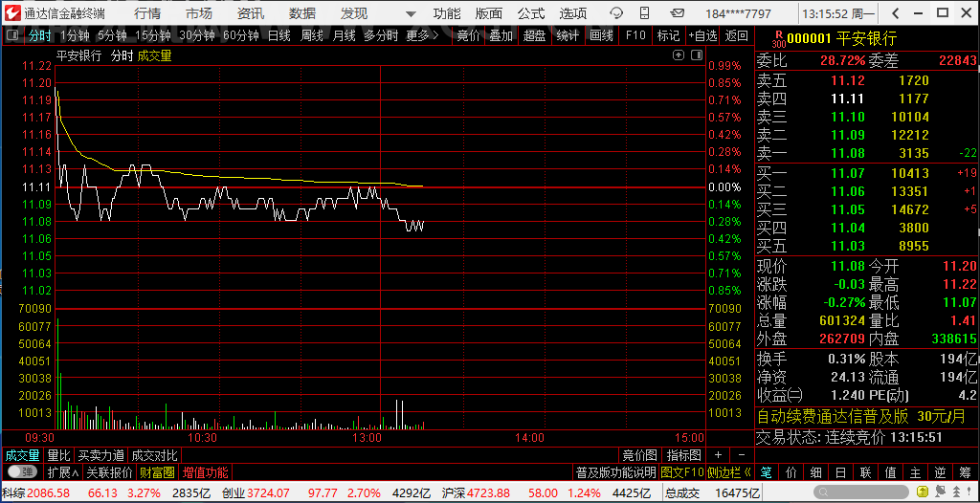
Task: Open the 增值功能 link
Action: point(205,472)
